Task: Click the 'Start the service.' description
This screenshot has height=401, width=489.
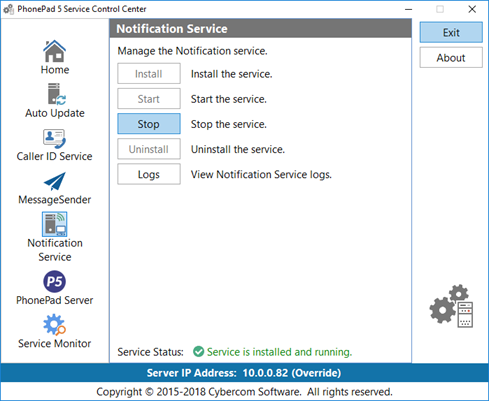Action: pos(229,99)
